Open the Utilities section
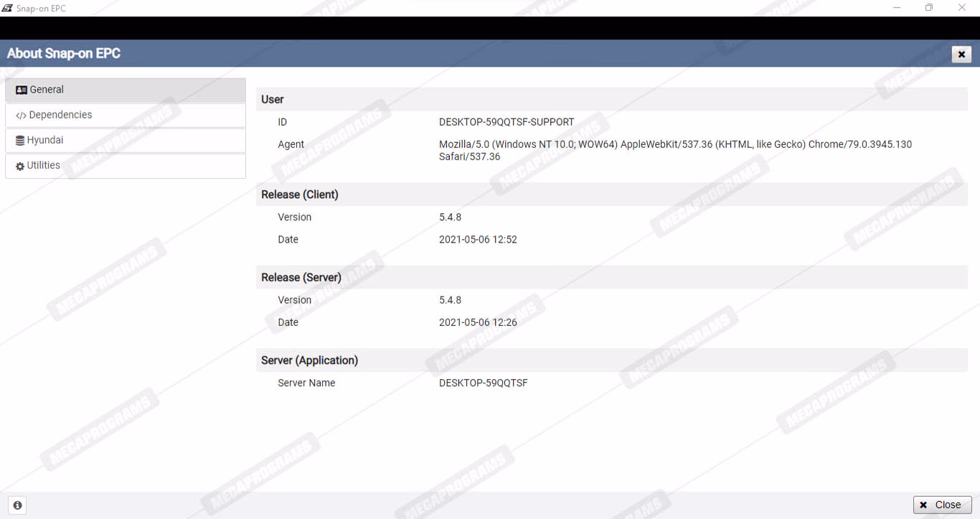Screen dimensions: 980x519 pyautogui.click(x=125, y=165)
